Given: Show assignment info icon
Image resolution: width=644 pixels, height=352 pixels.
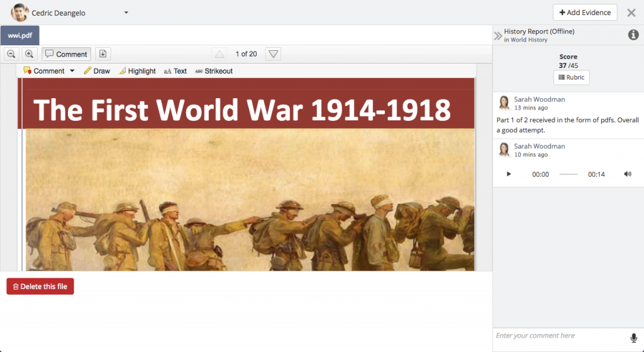Looking at the screenshot, I should pyautogui.click(x=633, y=35).
